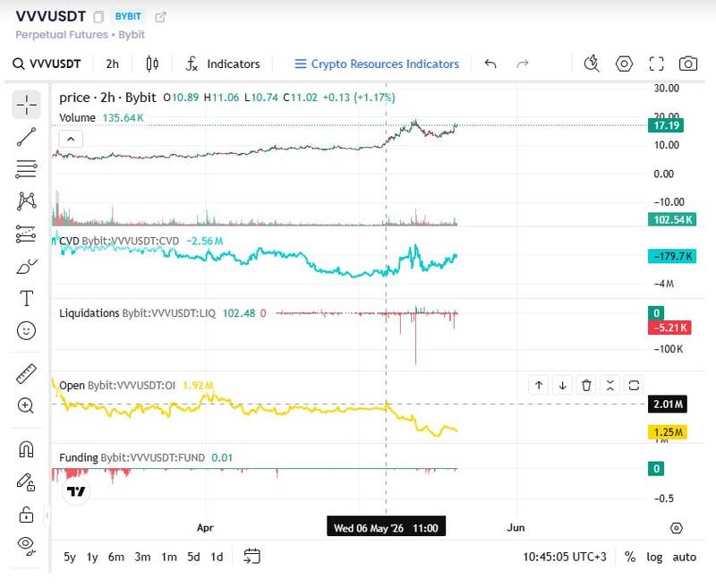
Task: Choose the XABCD pattern tool
Action: coord(27,200)
